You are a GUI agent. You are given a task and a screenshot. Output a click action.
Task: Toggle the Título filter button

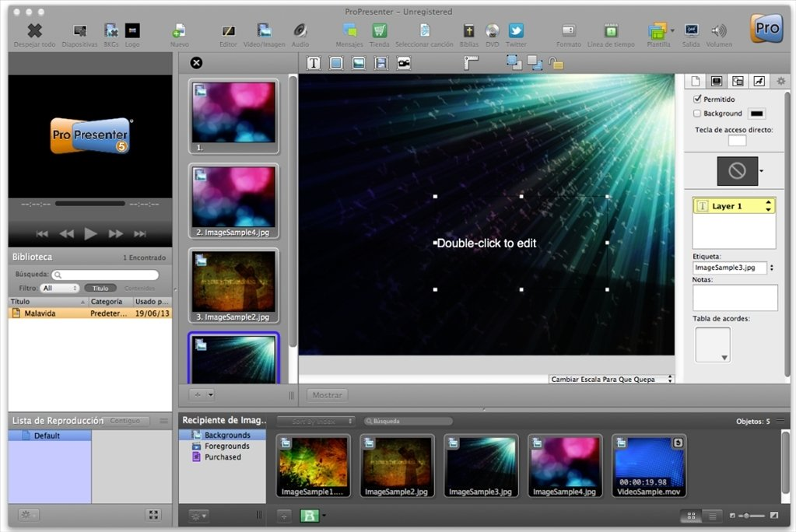point(100,288)
